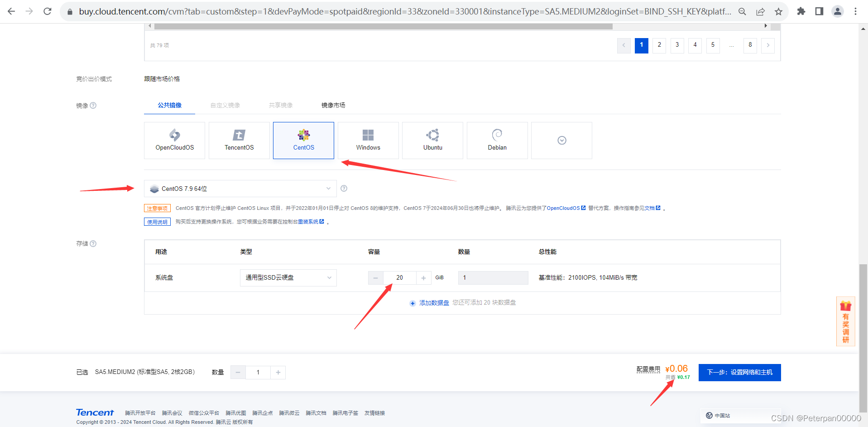This screenshot has width=868, height=427.
Task: Select the Windows image
Action: tap(368, 141)
